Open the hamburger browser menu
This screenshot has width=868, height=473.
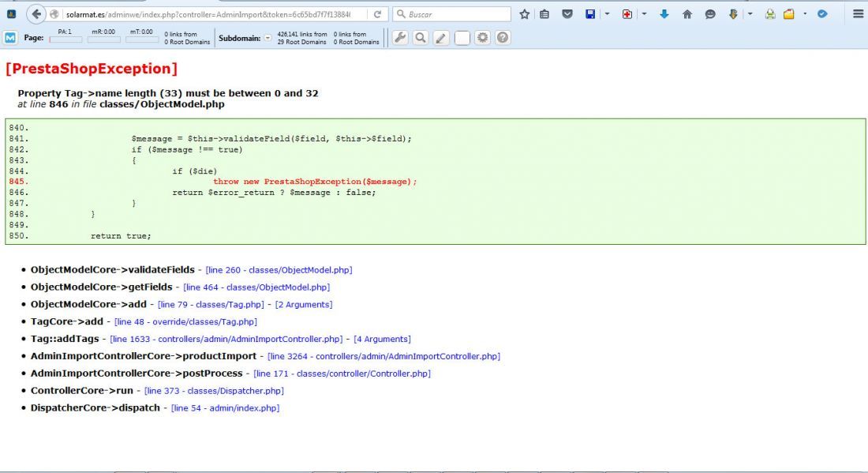point(858,14)
